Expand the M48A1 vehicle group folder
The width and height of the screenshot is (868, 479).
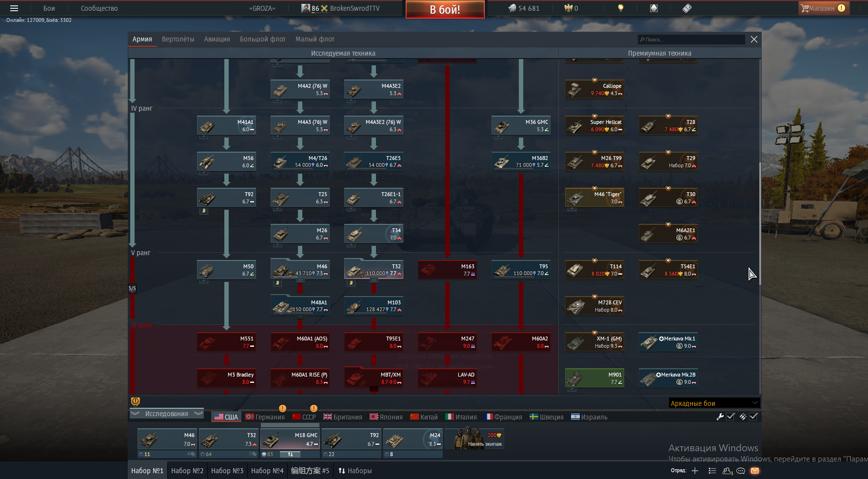[300, 317]
